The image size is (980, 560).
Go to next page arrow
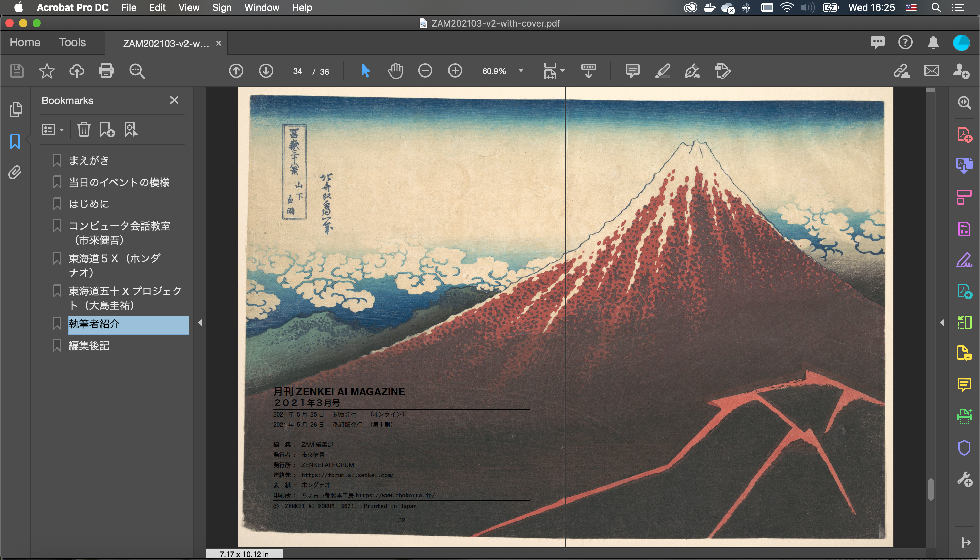266,71
